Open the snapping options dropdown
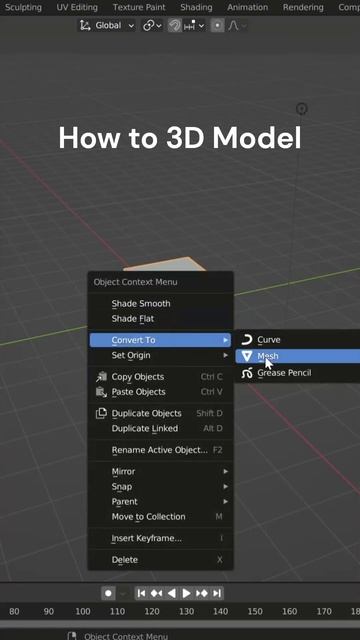360x640 pixels. (194, 26)
